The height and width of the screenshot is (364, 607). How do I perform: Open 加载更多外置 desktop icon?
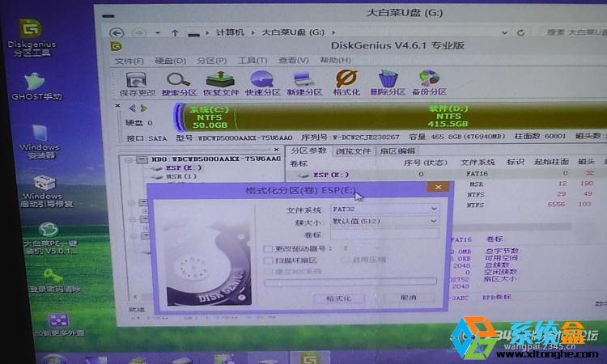pos(58,325)
